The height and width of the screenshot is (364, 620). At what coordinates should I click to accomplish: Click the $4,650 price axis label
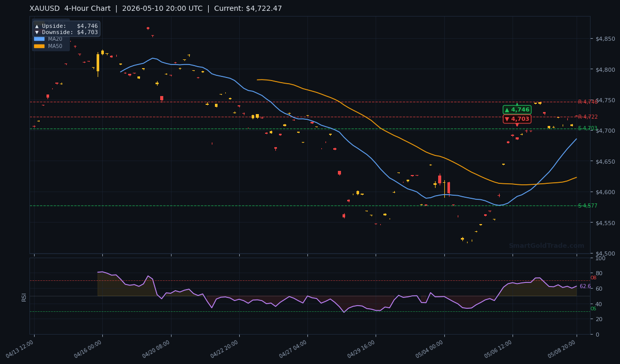coord(605,162)
